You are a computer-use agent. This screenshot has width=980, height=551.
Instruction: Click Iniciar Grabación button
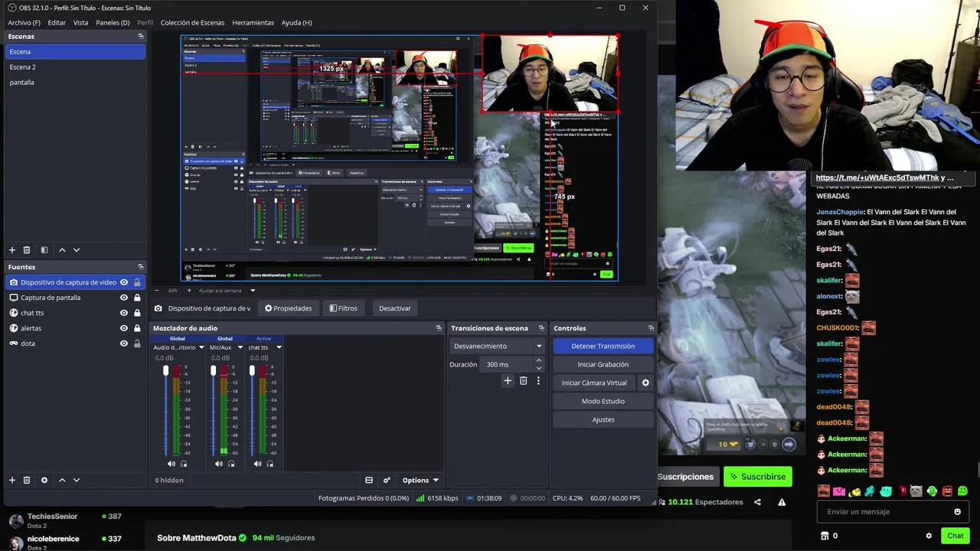[x=603, y=364]
